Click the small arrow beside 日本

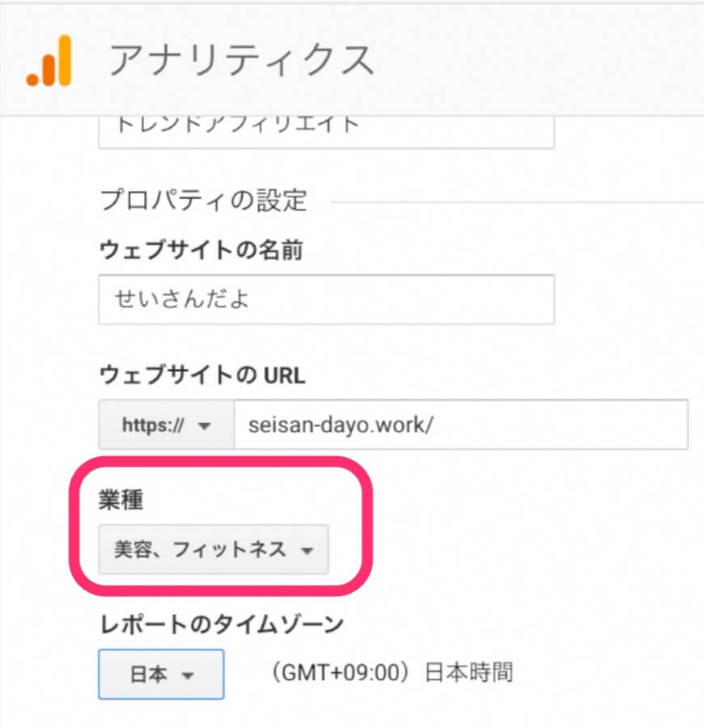click(x=188, y=675)
